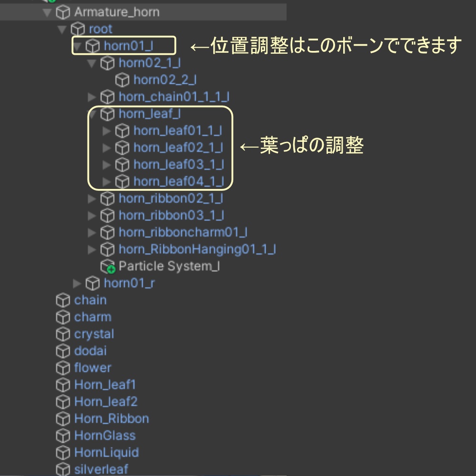
Task: Click the cube icon beside horn02_2_l
Action: click(122, 80)
